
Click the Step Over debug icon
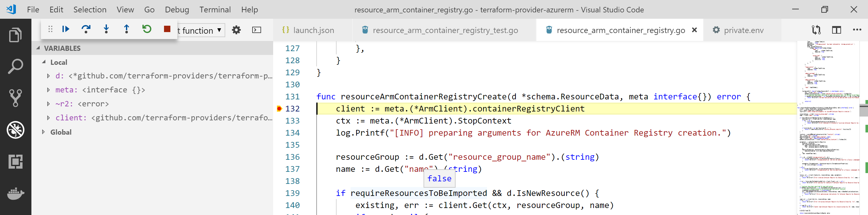tap(86, 29)
